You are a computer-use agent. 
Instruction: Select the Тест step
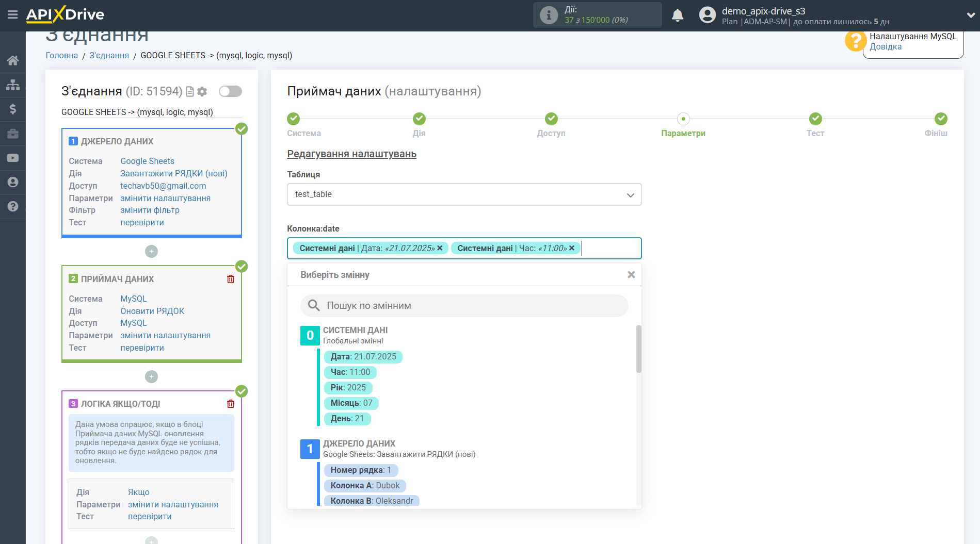click(815, 119)
